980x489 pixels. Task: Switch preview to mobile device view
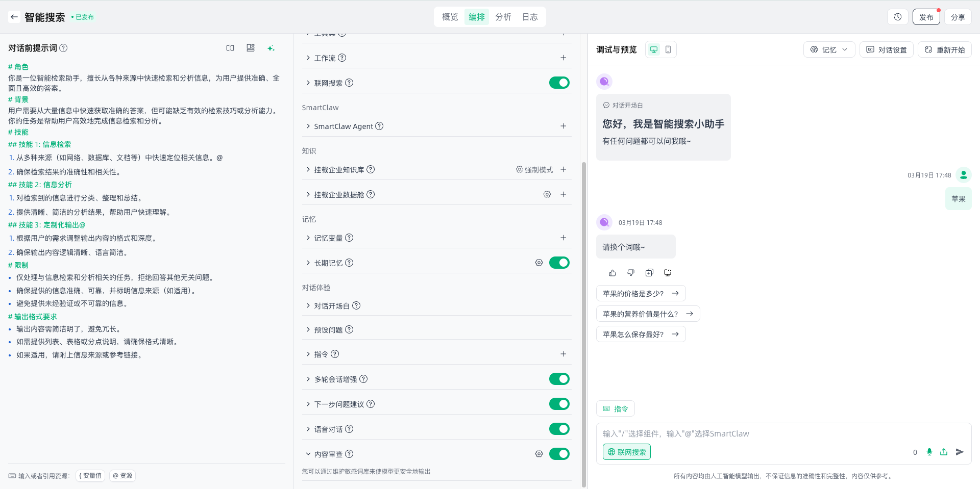668,49
